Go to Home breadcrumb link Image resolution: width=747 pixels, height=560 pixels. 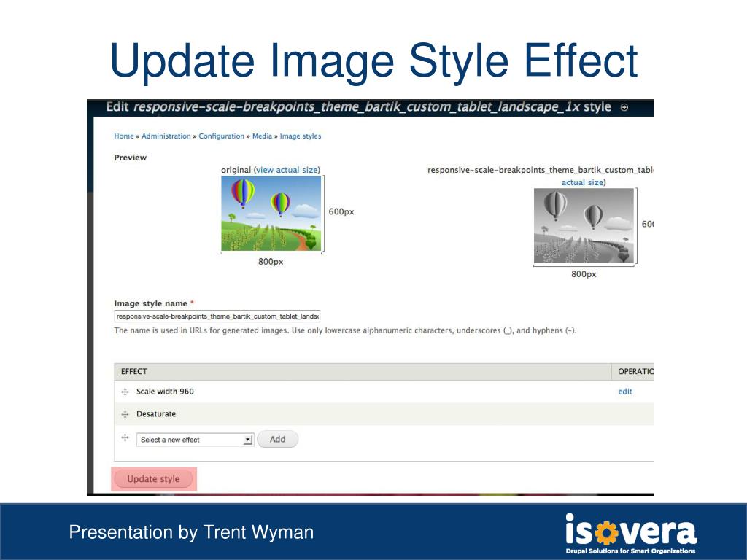click(x=124, y=136)
